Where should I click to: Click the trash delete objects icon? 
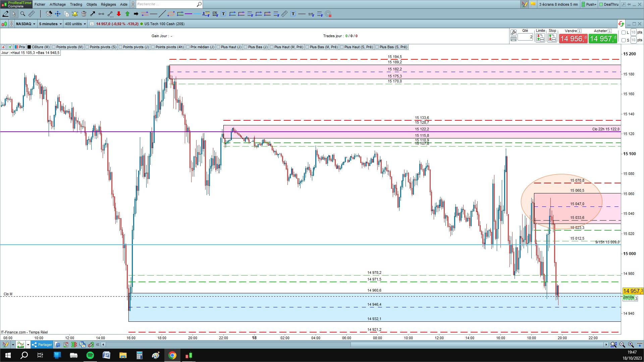point(84,14)
